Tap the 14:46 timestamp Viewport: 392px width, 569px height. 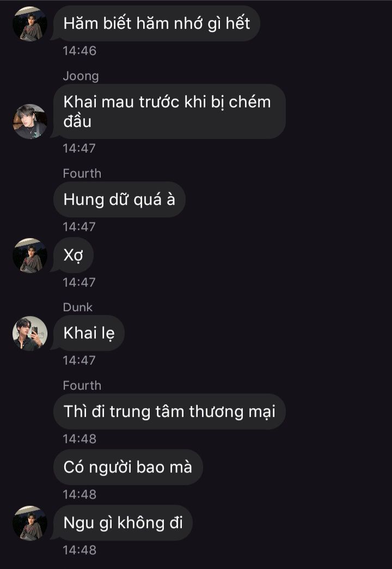coord(79,51)
